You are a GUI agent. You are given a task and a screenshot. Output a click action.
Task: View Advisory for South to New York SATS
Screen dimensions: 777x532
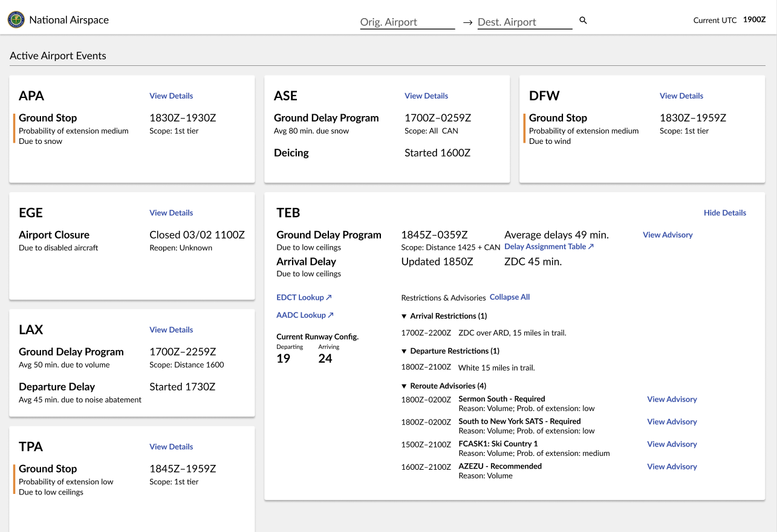pyautogui.click(x=672, y=421)
